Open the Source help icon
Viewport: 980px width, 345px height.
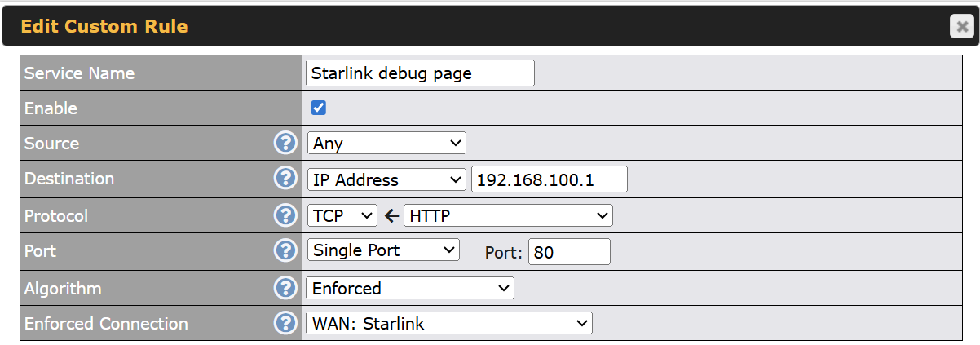[x=285, y=144]
